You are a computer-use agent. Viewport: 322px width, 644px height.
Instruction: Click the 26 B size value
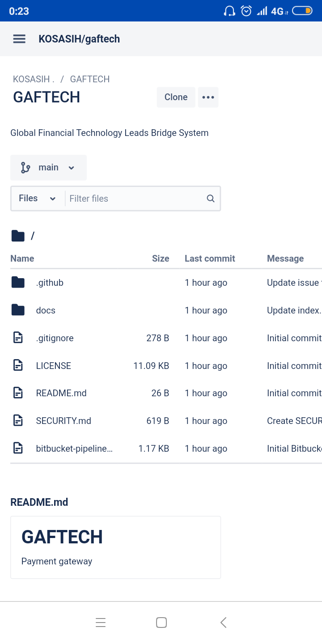(160, 393)
